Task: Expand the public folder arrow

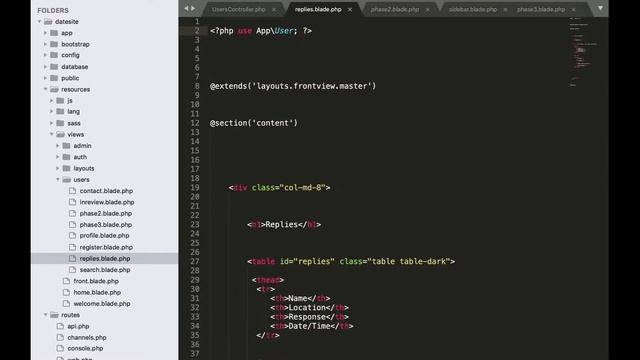Action: (x=45, y=78)
